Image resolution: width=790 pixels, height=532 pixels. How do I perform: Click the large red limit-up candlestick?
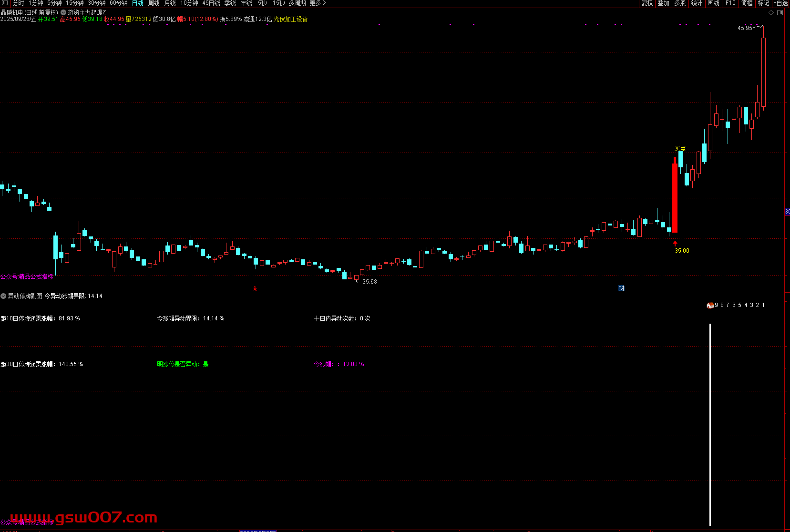click(x=675, y=195)
